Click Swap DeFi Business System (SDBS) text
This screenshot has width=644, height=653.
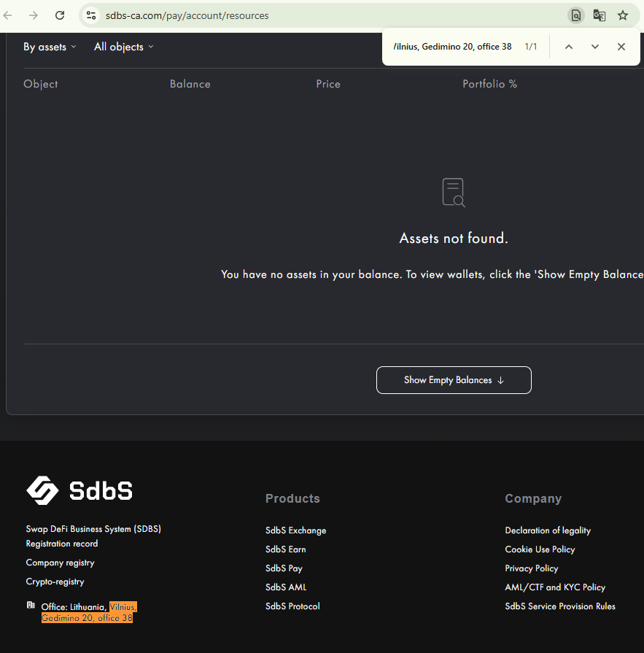93,528
